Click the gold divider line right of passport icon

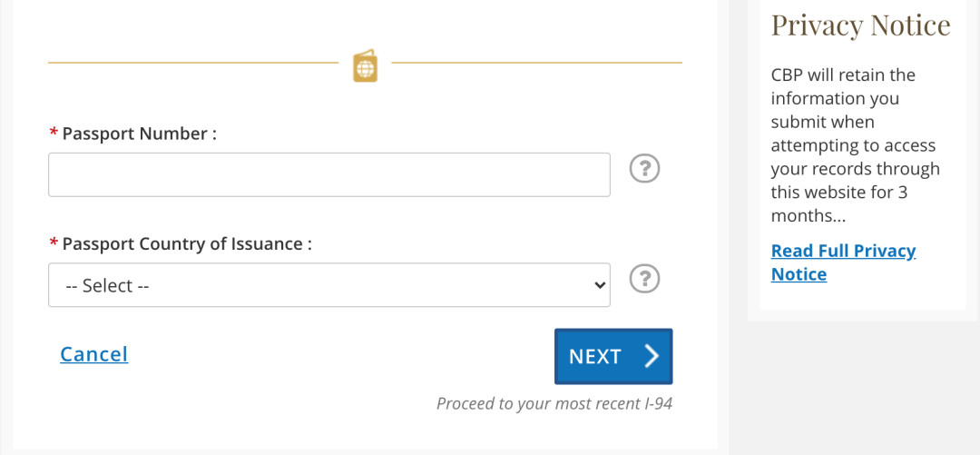click(535, 63)
